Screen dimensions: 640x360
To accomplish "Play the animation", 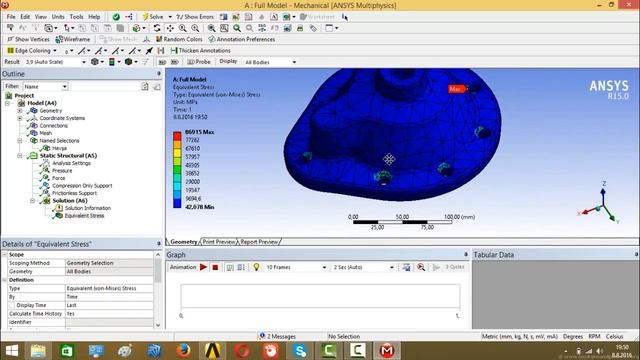I will (x=203, y=267).
